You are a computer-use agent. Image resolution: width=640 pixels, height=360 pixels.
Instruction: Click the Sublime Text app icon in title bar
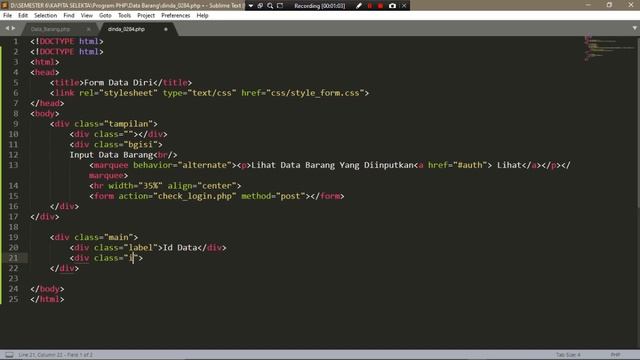click(x=4, y=5)
